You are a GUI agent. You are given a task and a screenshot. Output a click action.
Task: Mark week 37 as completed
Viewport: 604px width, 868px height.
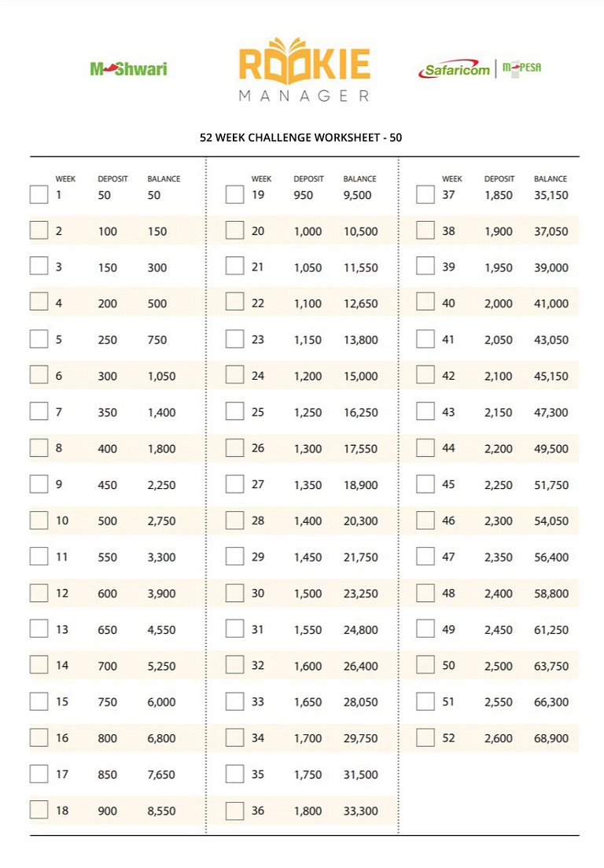pos(425,194)
